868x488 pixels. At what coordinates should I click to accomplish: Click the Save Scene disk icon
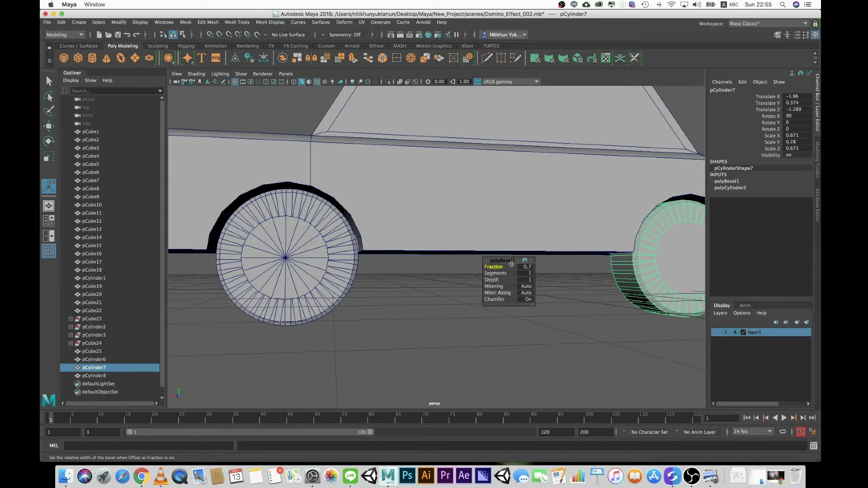(118, 35)
